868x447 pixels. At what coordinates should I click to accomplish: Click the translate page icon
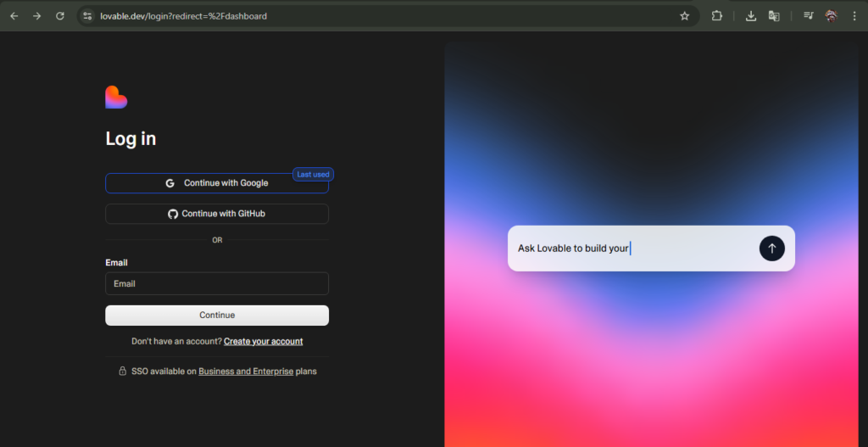tap(774, 16)
